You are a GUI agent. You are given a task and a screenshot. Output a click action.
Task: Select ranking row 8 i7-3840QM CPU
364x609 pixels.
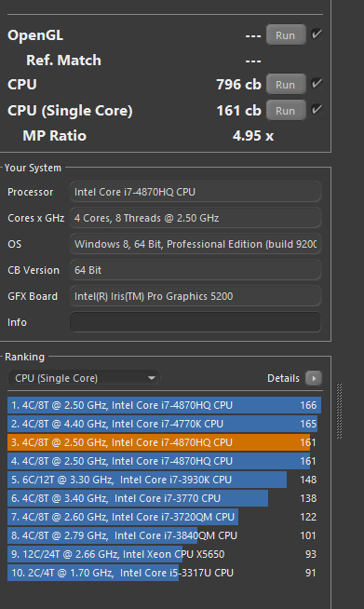pyautogui.click(x=165, y=535)
